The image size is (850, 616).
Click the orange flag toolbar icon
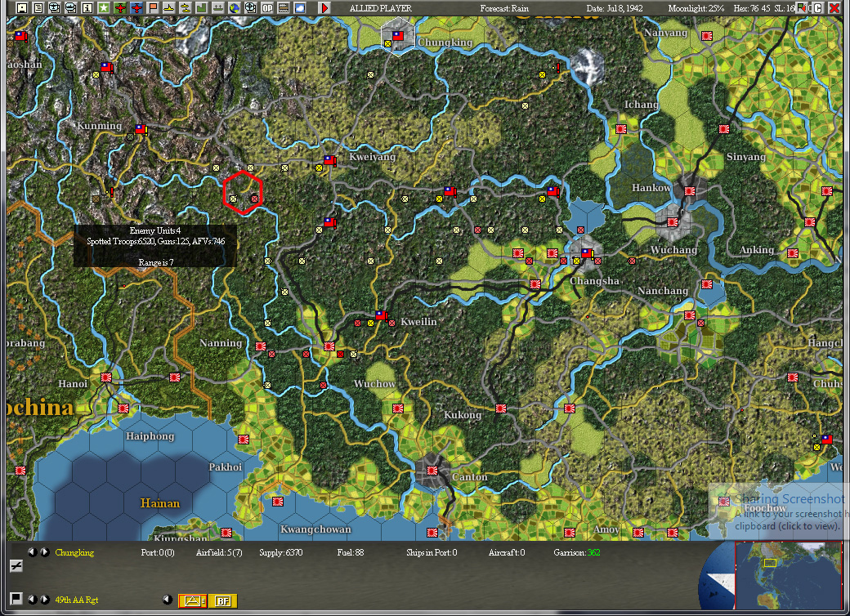pyautogui.click(x=152, y=8)
